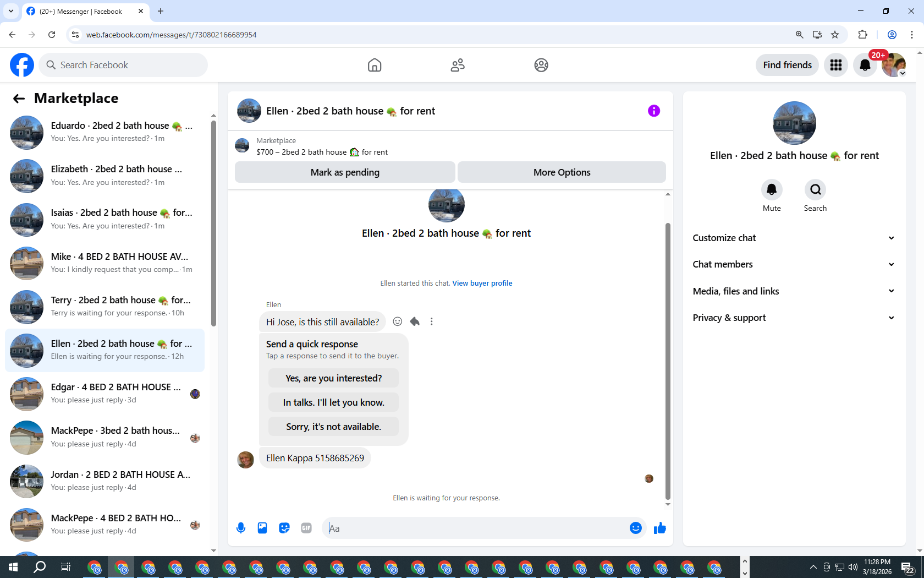Expand Media, files and links section
Image resolution: width=924 pixels, height=578 pixels.
point(794,291)
